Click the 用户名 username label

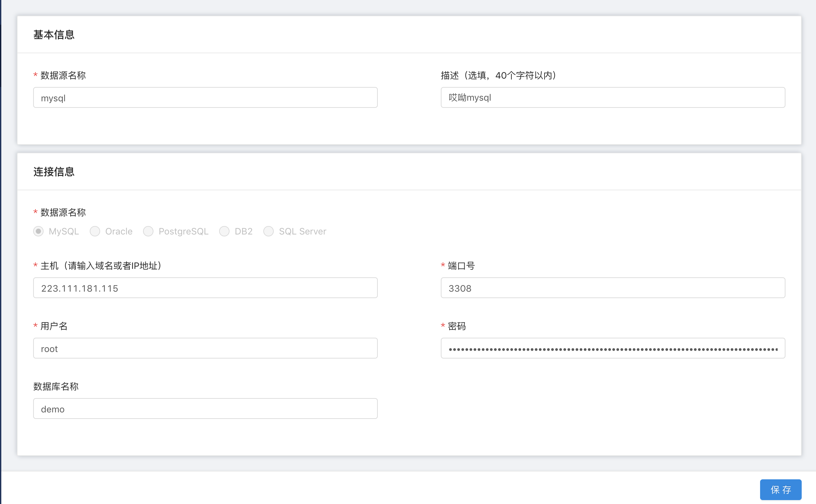click(x=54, y=326)
